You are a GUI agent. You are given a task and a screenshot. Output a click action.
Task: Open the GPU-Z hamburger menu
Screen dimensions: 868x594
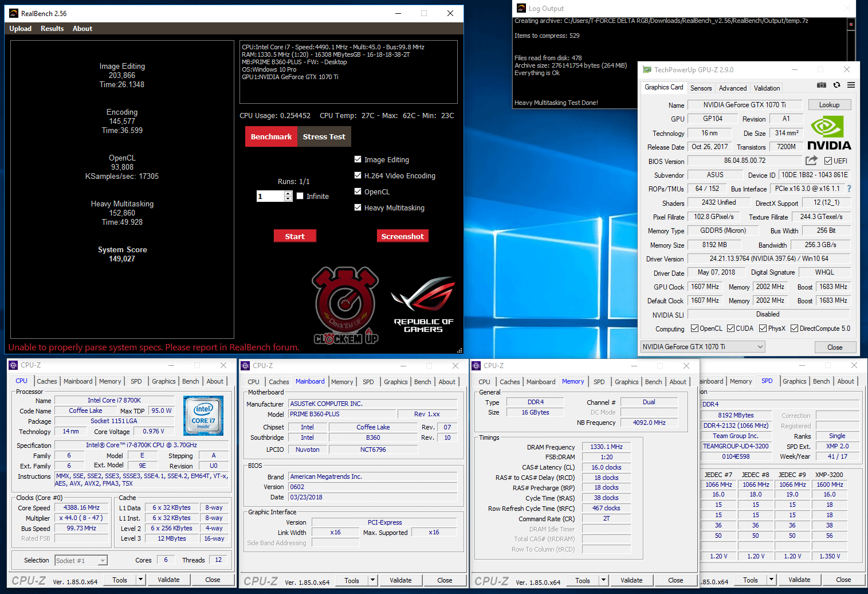tap(851, 85)
